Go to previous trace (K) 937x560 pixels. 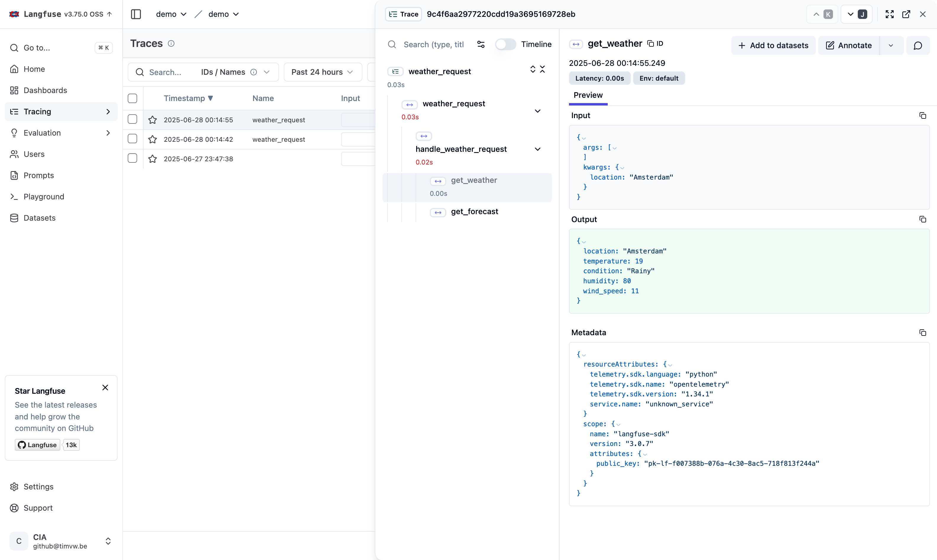click(823, 14)
